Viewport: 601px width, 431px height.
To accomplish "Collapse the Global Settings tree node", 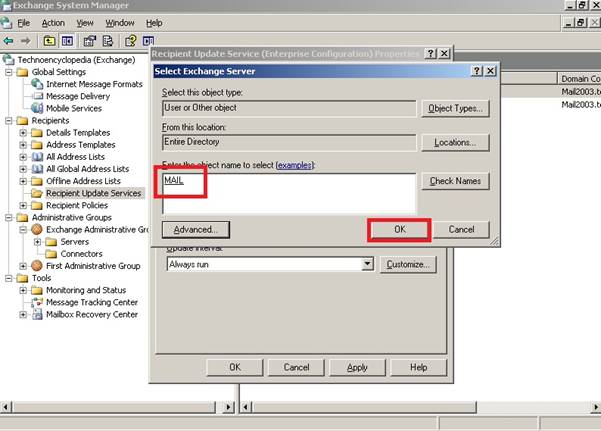I will pos(9,72).
